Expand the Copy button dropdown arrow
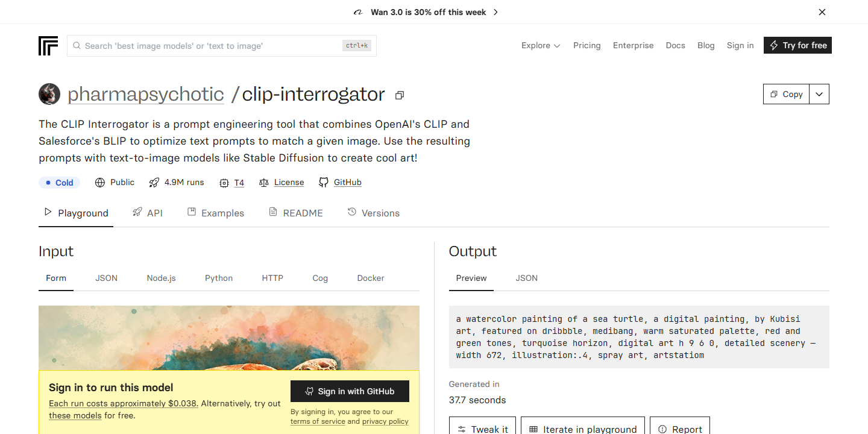868x434 pixels. 819,94
